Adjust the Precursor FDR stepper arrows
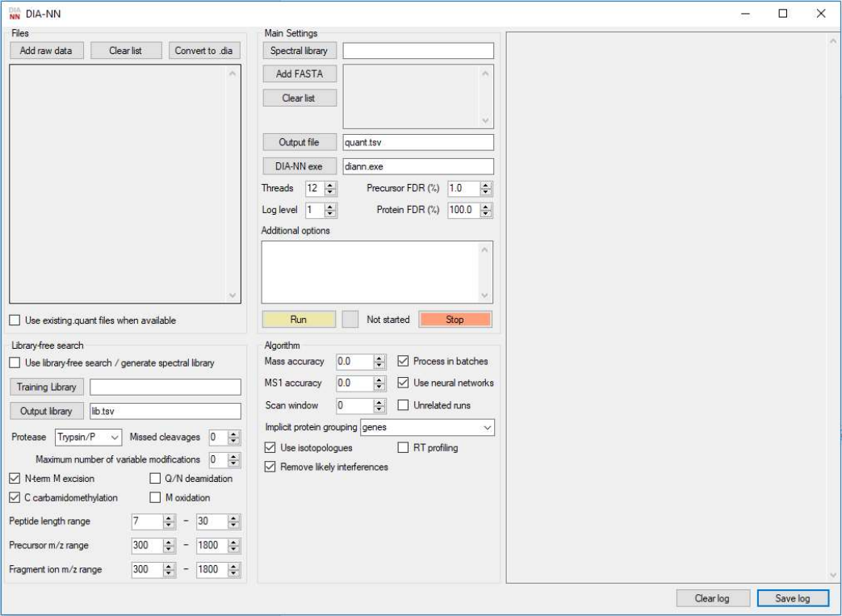Viewport: 842px width, 616px height. click(486, 188)
